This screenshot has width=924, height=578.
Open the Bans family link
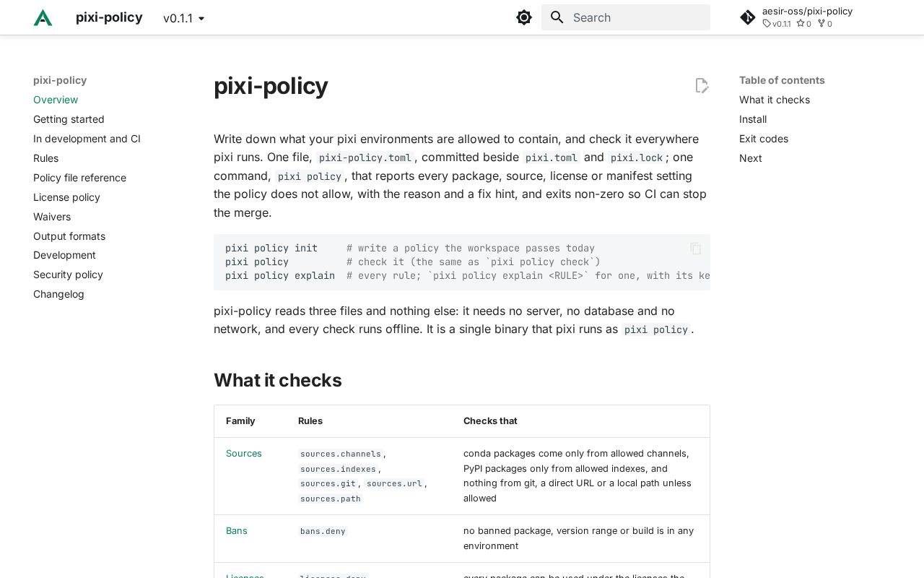[237, 531]
